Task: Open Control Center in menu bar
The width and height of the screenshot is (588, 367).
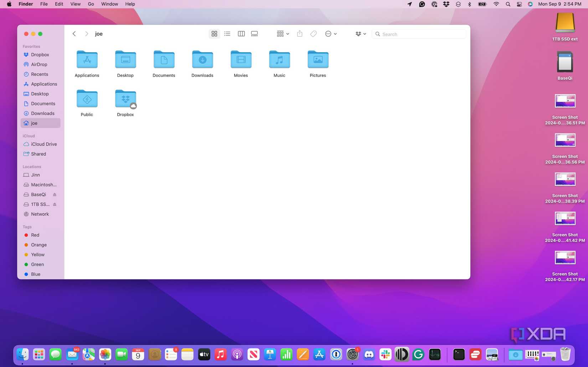Action: coord(519,4)
